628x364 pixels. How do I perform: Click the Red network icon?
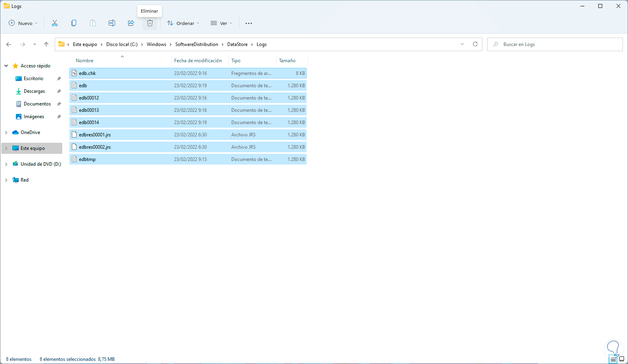point(15,180)
